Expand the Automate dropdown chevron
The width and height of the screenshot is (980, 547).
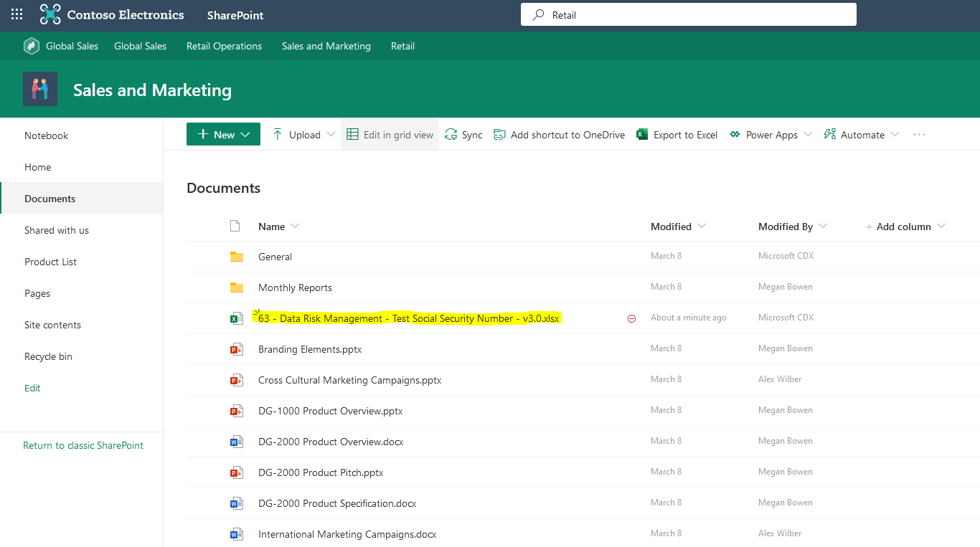(895, 135)
